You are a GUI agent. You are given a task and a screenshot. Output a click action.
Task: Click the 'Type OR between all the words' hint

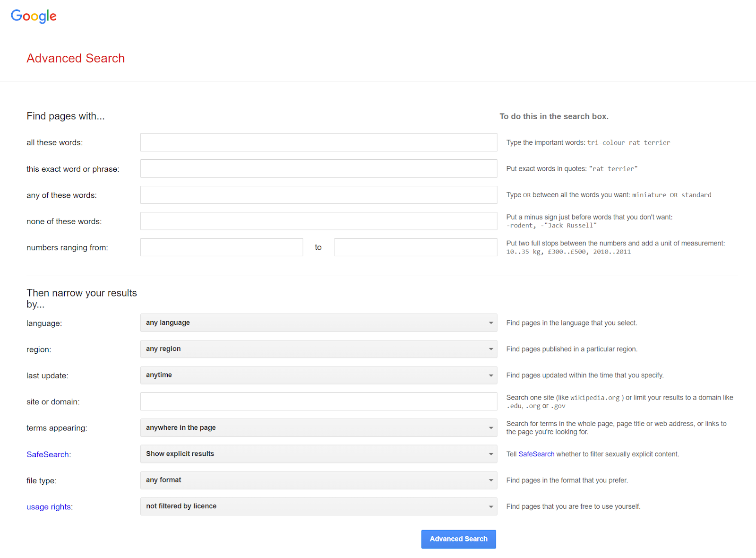coord(609,195)
